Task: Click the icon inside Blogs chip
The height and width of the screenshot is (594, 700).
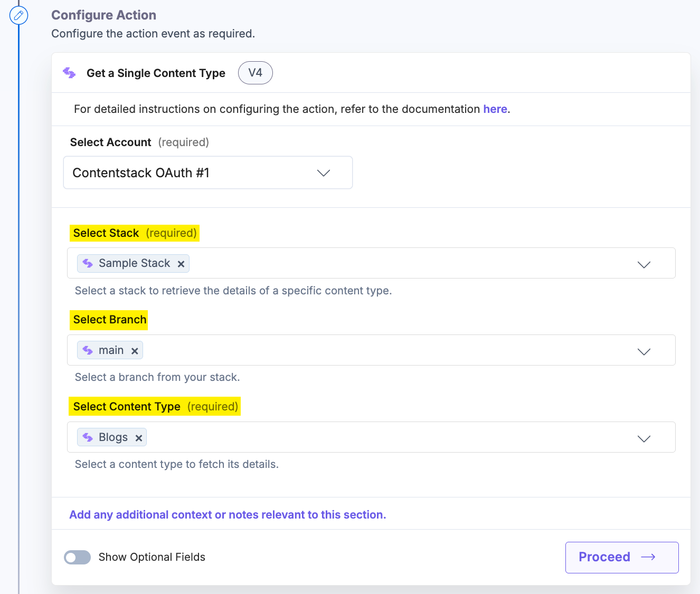Action: [88, 437]
